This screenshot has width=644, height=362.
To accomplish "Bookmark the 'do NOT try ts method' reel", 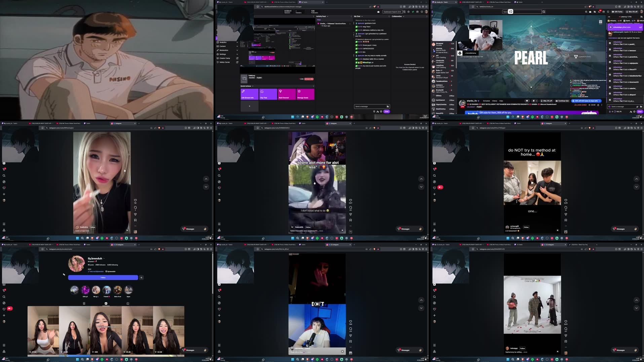I will click(x=566, y=220).
